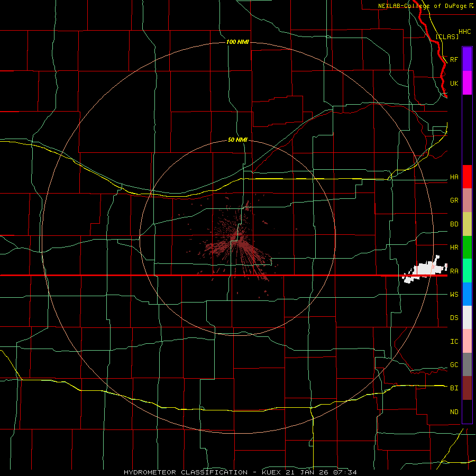Click the 'WS' legend label

click(454, 295)
